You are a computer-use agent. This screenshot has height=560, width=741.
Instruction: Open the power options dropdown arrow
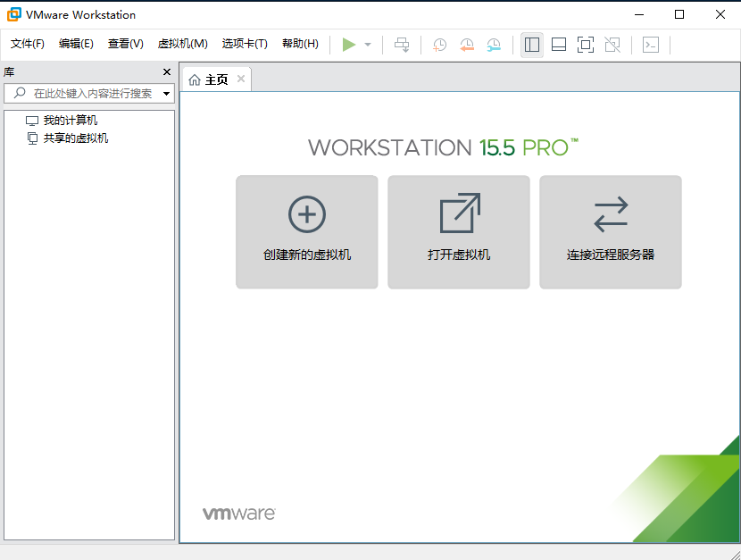point(368,45)
